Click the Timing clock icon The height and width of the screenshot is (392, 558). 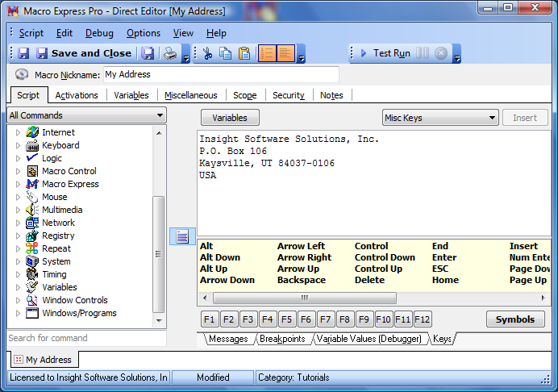pos(32,274)
